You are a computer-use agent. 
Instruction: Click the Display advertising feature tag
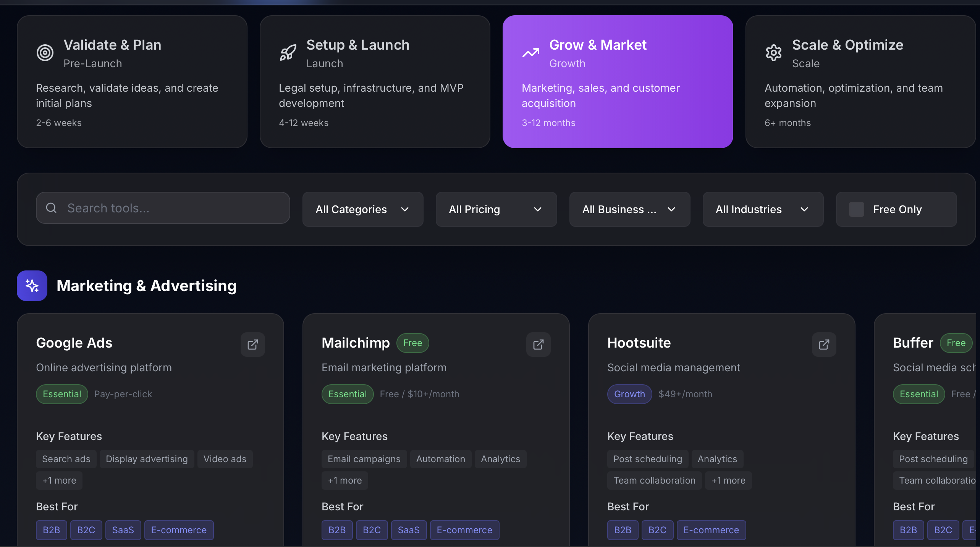pos(147,459)
